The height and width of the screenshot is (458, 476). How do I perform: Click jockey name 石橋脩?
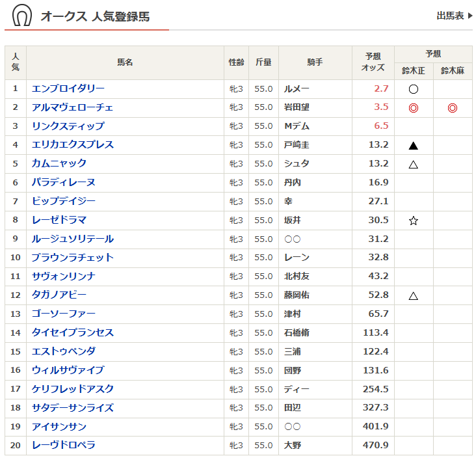297,333
